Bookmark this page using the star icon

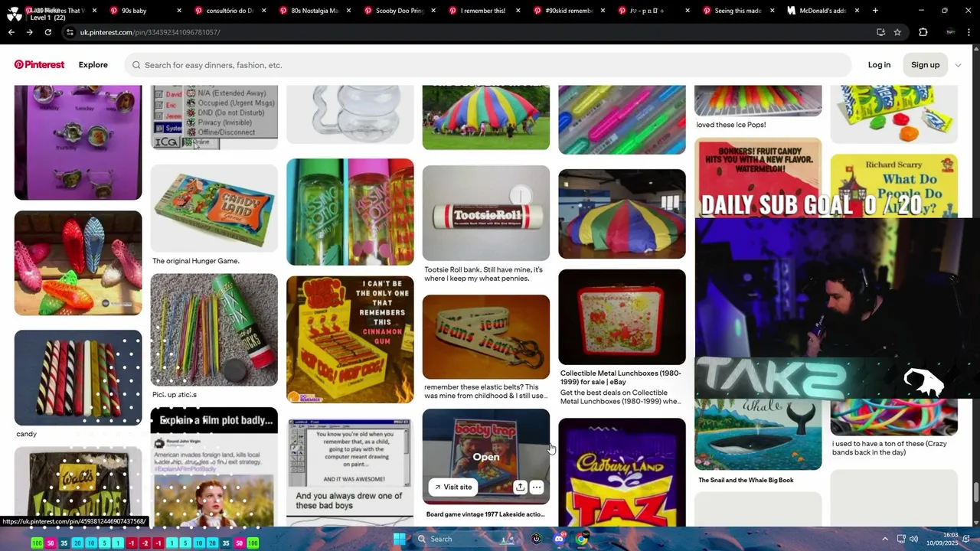click(x=897, y=32)
